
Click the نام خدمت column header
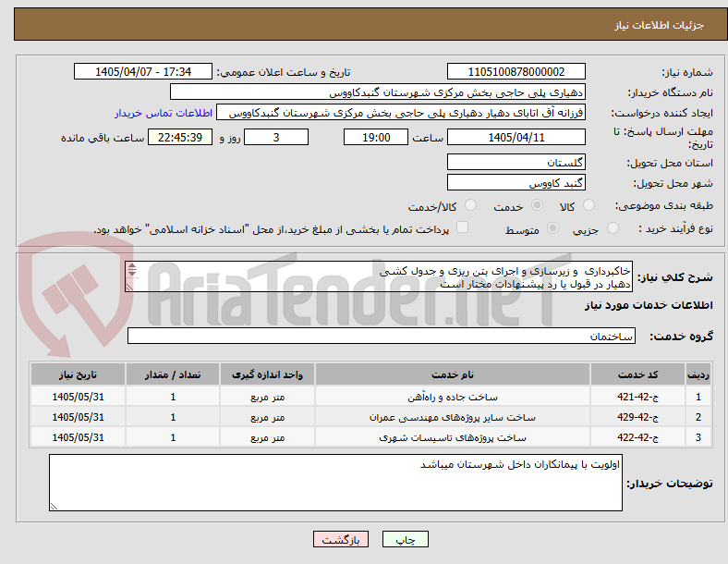(453, 374)
